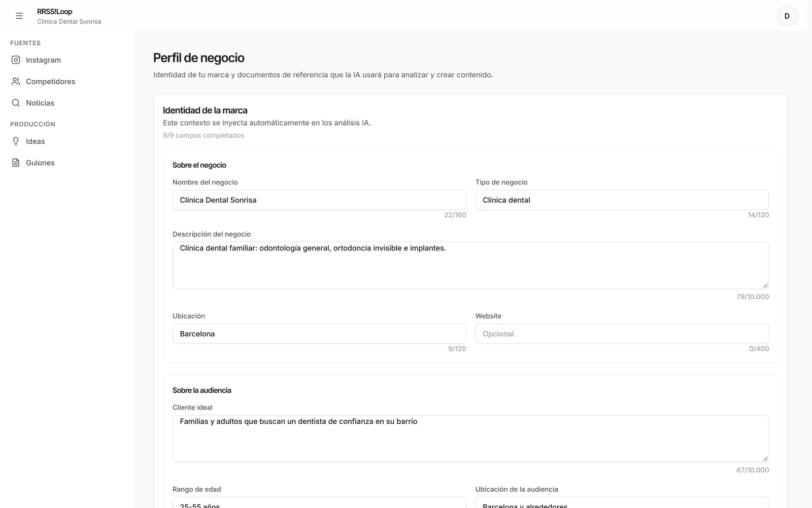Open the user avatar D menu

(787, 16)
